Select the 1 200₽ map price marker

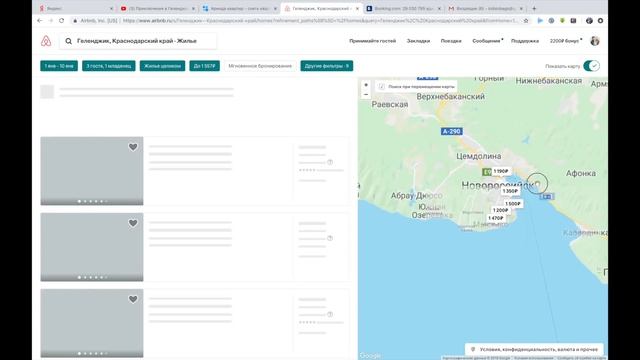click(500, 210)
